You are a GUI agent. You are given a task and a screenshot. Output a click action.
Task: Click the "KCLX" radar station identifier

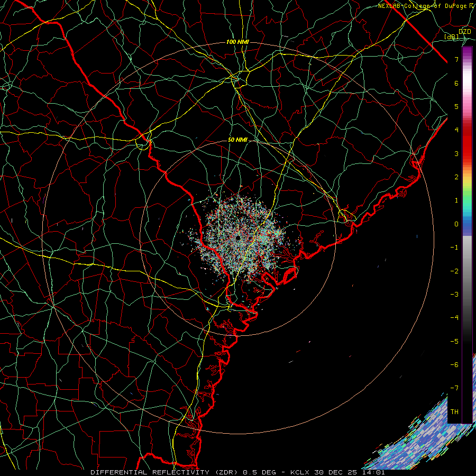click(x=300, y=472)
